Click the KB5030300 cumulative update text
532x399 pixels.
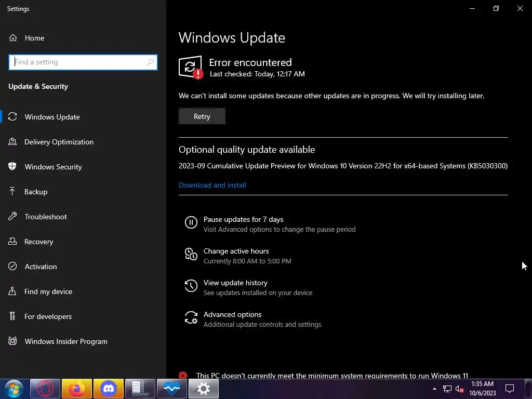[343, 166]
